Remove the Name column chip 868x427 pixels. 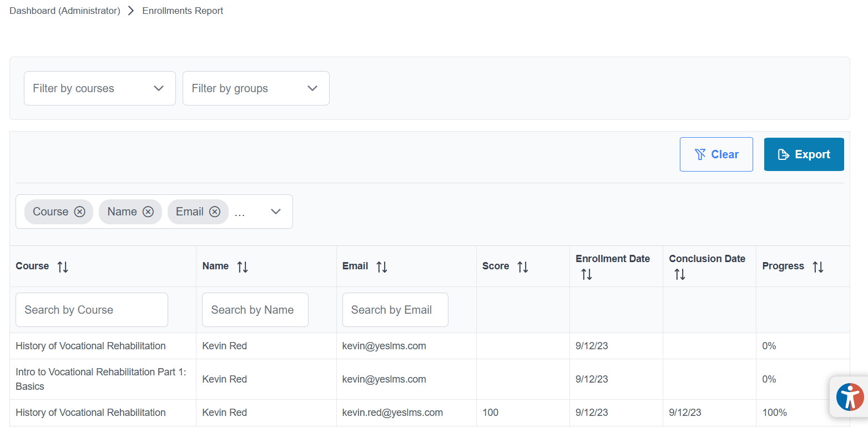pos(148,212)
